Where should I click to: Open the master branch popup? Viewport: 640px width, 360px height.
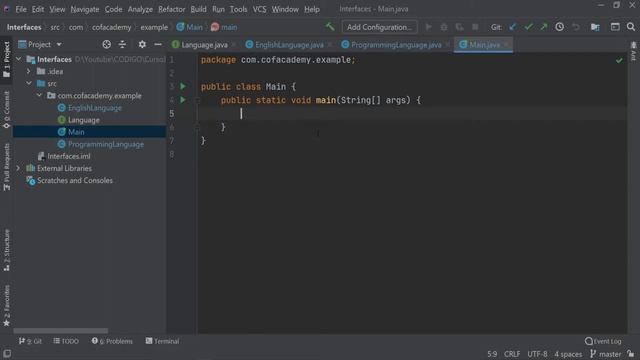click(606, 354)
